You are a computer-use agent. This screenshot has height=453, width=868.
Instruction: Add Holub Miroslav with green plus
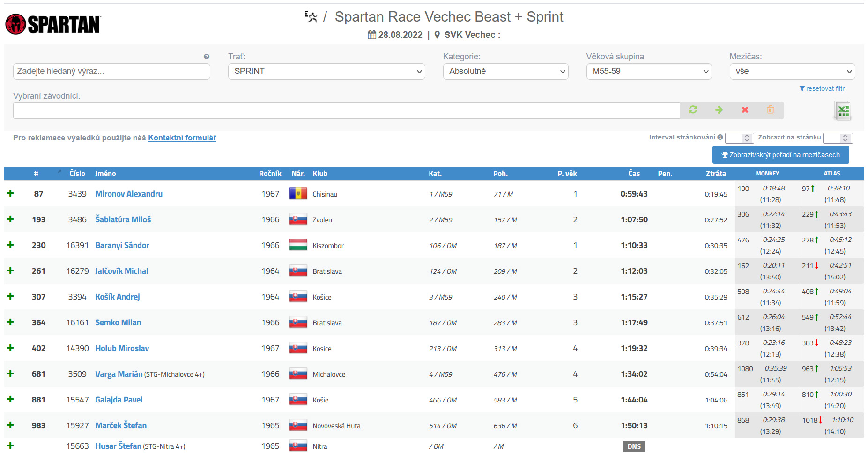10,348
